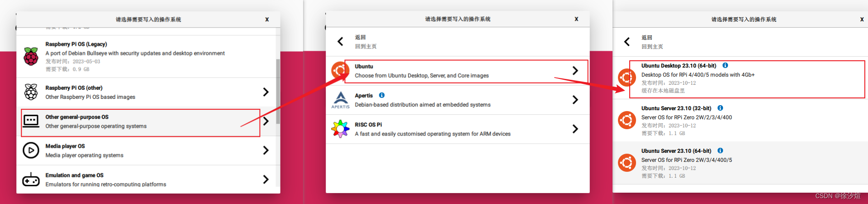Close the middle OS selection dialog

(x=576, y=19)
